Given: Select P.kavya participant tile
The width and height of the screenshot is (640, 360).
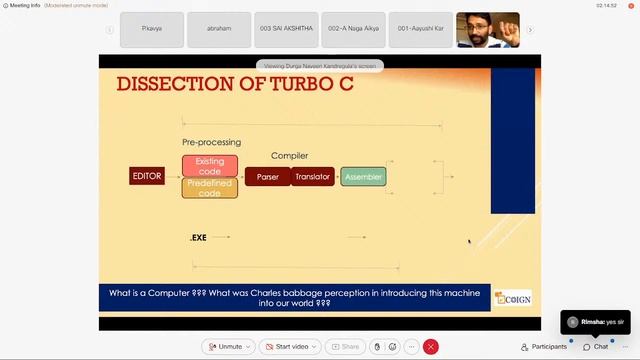Looking at the screenshot, I should click(x=152, y=30).
